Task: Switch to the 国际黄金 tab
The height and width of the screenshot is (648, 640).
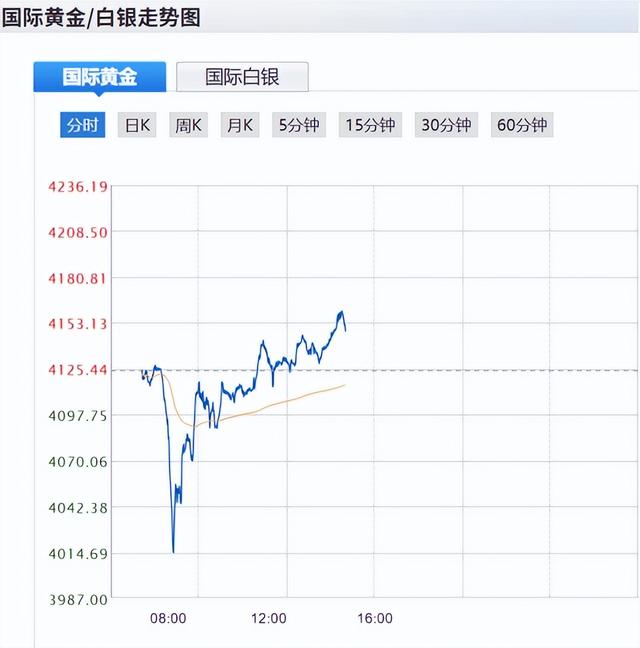Action: click(x=99, y=77)
